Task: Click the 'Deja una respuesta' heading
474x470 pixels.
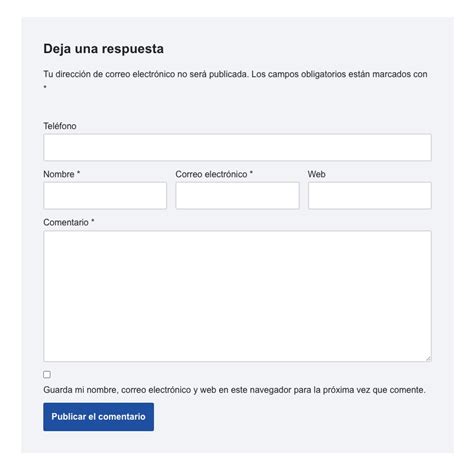Action: [x=103, y=49]
